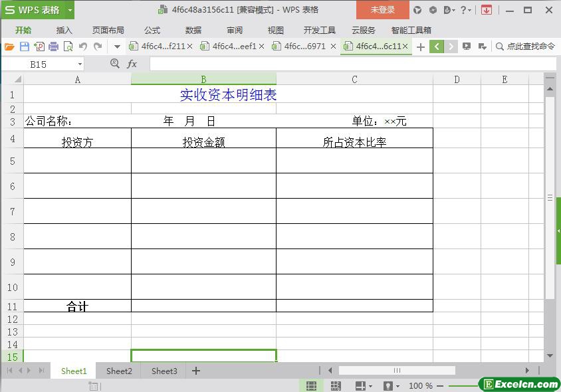Viewport: 561px width, 392px height.
Task: Open the 插入 ribbon tab
Action: pos(64,30)
